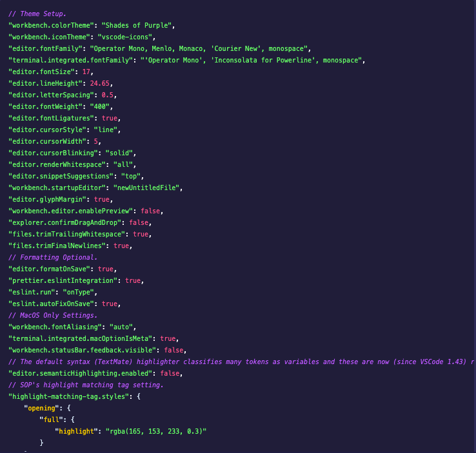Click the "opening" object key
The image size is (476, 453).
tap(41, 408)
